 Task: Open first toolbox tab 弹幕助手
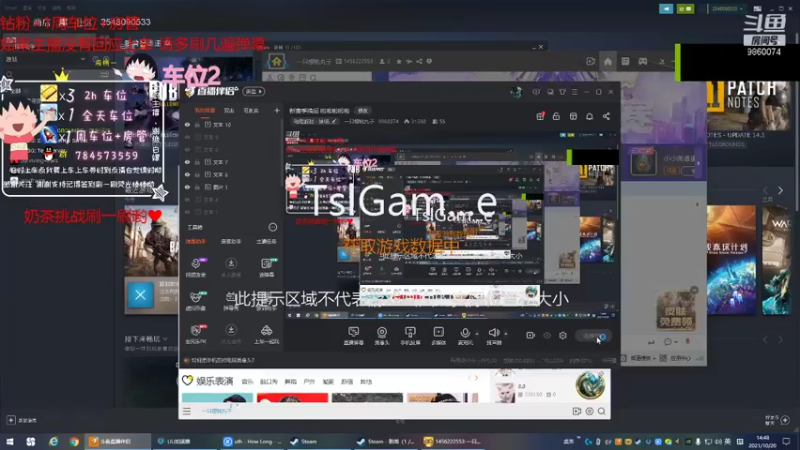(196, 241)
